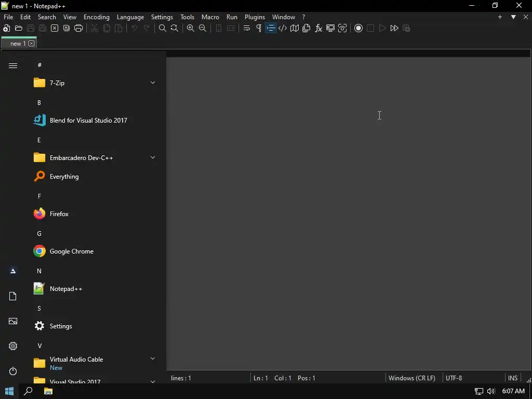
Task: Open the tab list down-triangle dropdown
Action: [513, 17]
